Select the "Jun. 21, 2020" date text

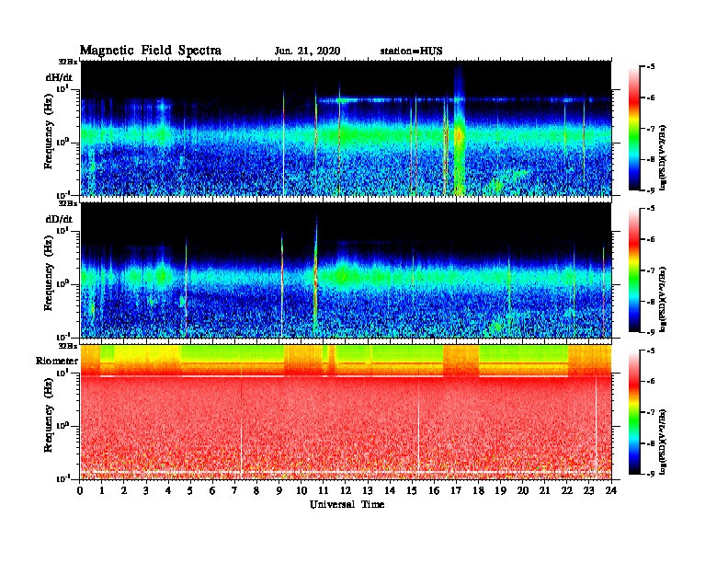point(307,52)
